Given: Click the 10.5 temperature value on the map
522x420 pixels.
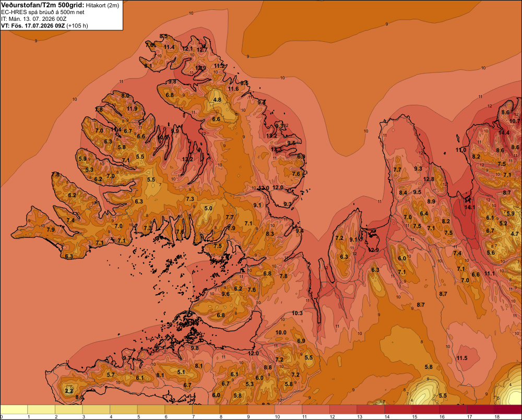Looking at the screenshot, I should point(162,137).
